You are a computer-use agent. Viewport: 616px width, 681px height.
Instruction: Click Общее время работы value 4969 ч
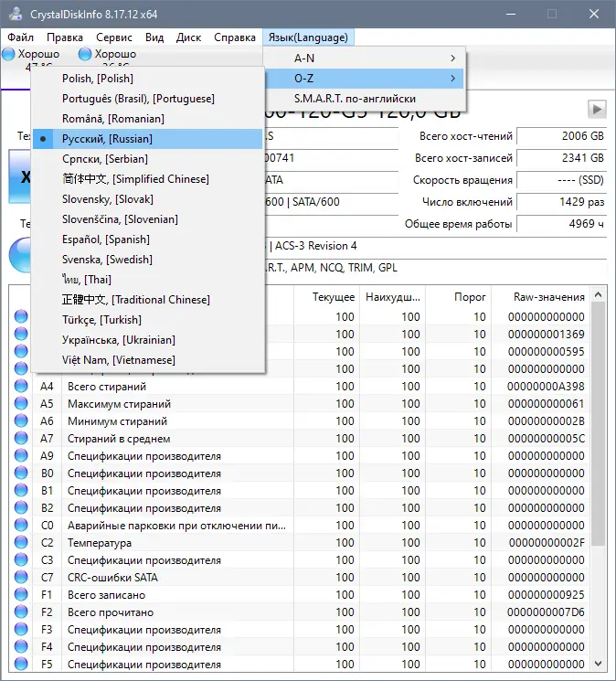tap(562, 224)
